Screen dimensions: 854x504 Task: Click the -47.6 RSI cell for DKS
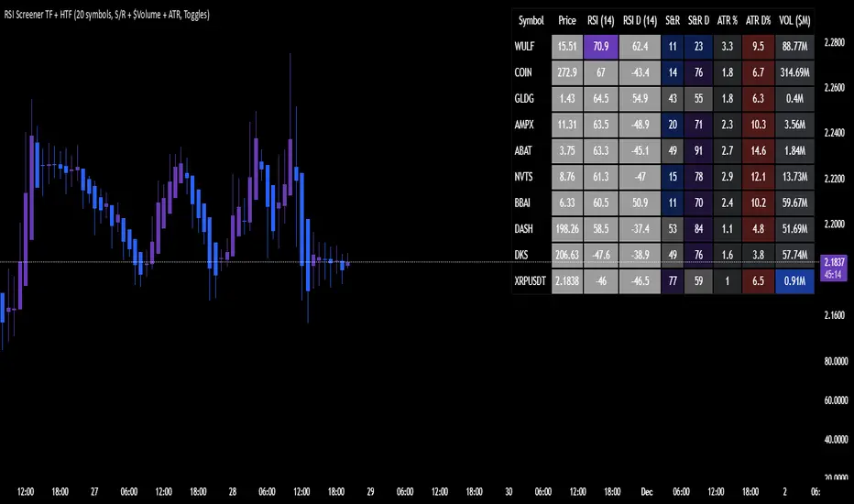point(601,255)
